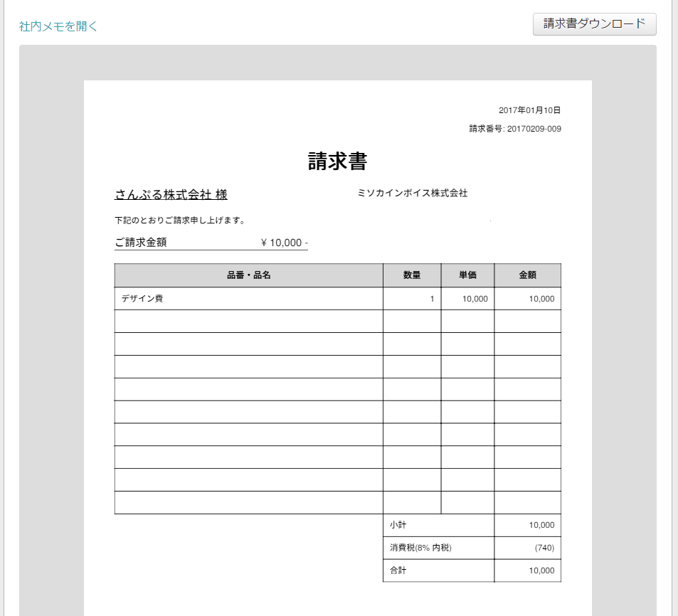Image resolution: width=678 pixels, height=616 pixels.
Task: Click the 請求書ダウンロード button
Action: click(x=594, y=23)
